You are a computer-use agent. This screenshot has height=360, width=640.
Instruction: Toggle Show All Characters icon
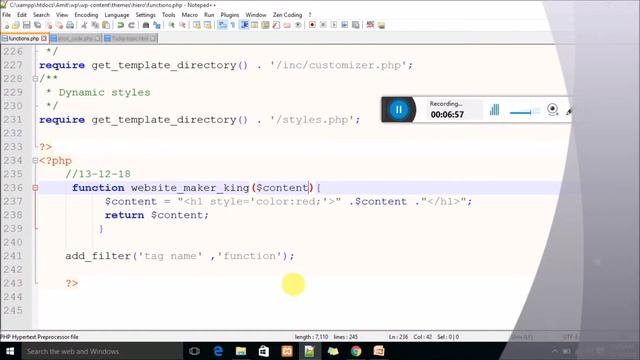(233, 25)
